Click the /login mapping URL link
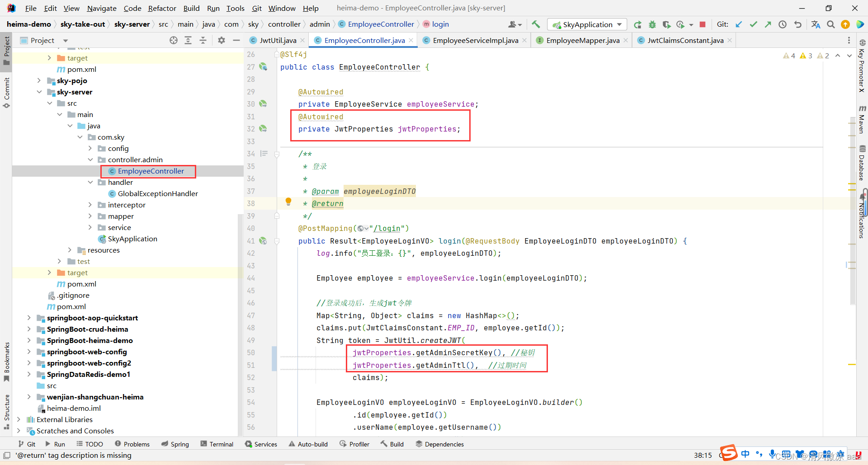Screen dimensions: 868x465 point(387,229)
